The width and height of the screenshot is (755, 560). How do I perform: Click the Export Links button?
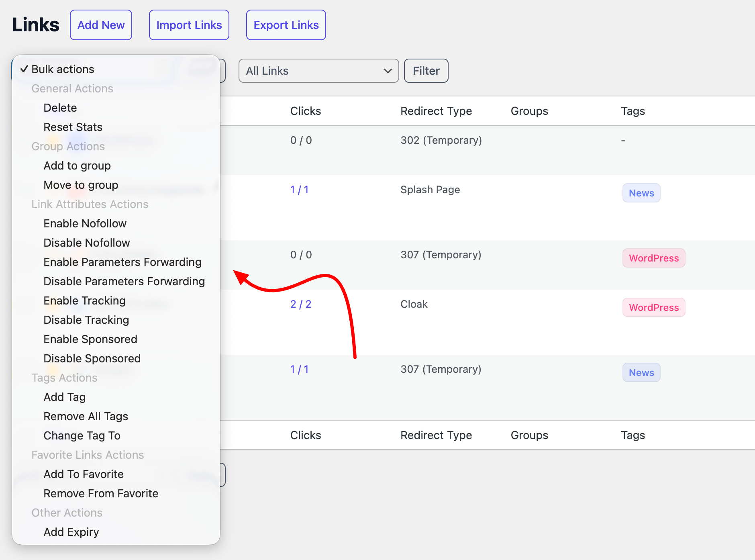tap(286, 25)
